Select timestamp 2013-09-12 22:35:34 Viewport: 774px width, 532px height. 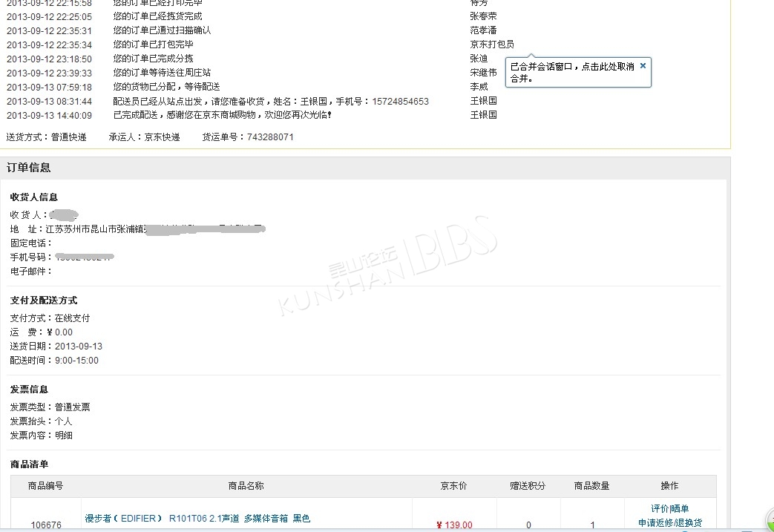tap(50, 45)
